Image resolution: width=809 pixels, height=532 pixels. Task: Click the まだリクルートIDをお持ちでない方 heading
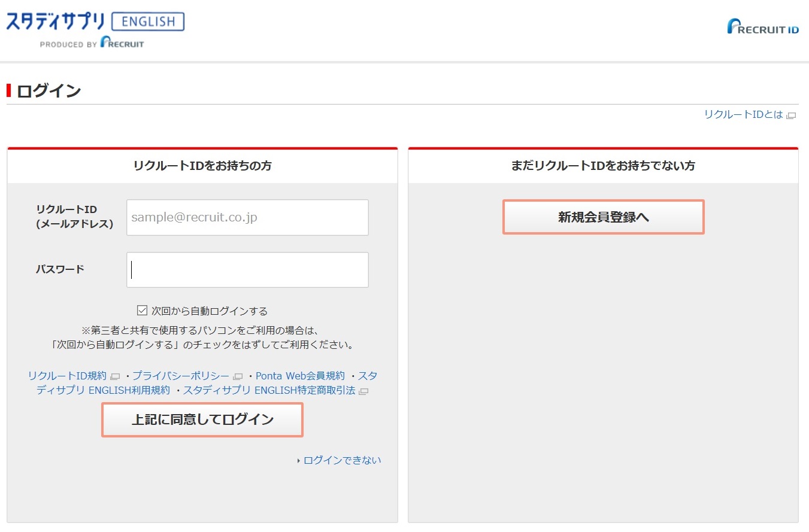click(603, 166)
